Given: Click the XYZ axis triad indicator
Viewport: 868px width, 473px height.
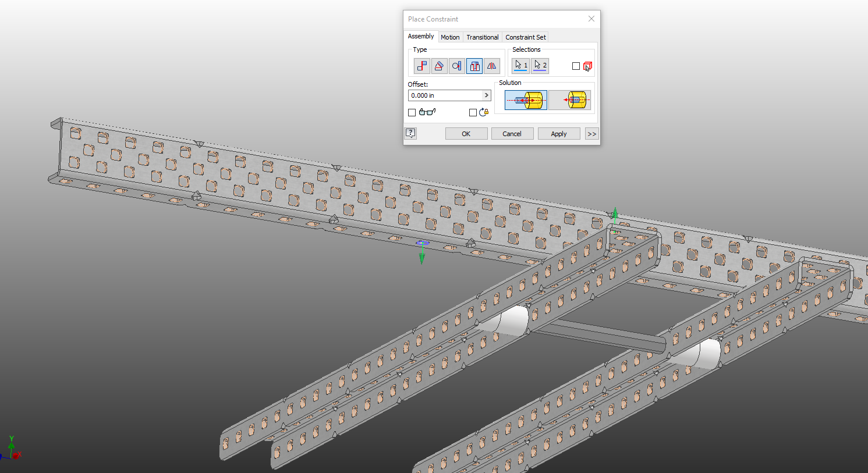Looking at the screenshot, I should click(x=10, y=449).
